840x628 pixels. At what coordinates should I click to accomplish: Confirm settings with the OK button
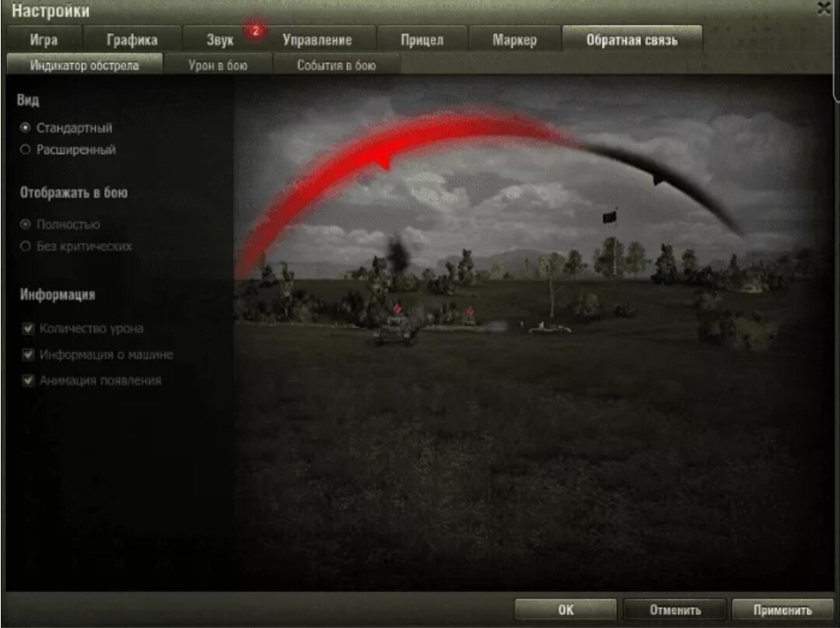click(x=565, y=610)
